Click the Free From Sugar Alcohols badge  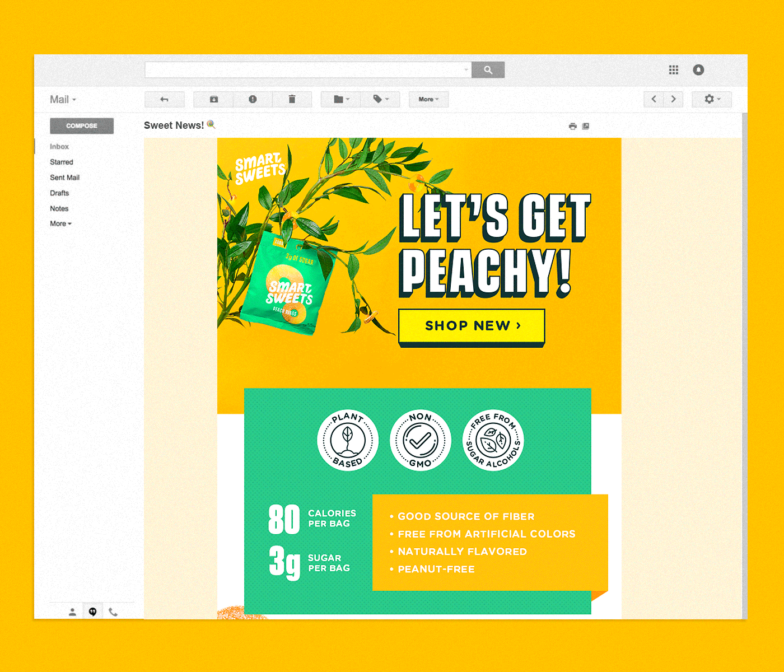493,440
